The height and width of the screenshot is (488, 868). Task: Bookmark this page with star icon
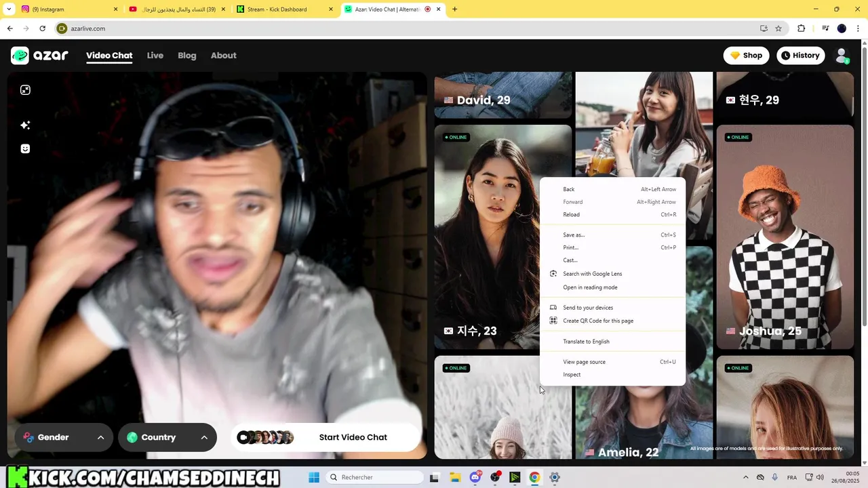(778, 28)
